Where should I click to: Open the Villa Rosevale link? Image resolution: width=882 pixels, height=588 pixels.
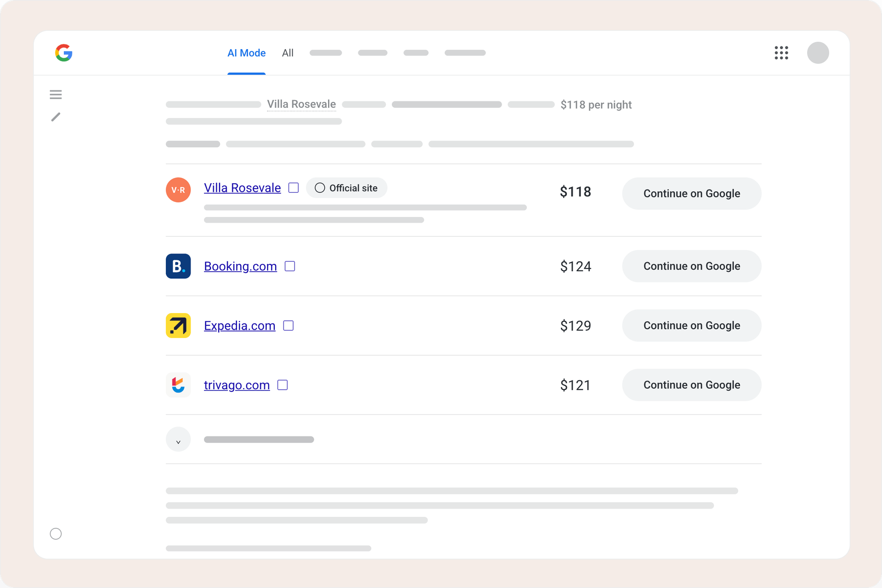pyautogui.click(x=242, y=188)
